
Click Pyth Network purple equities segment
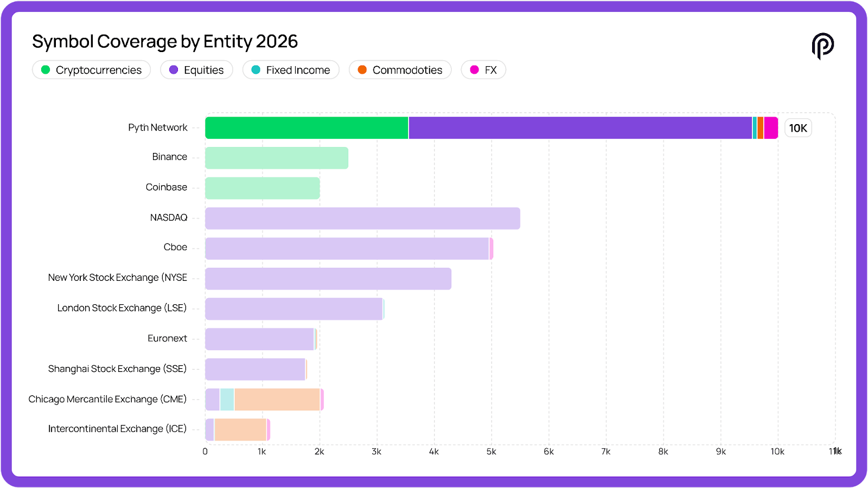click(x=580, y=128)
